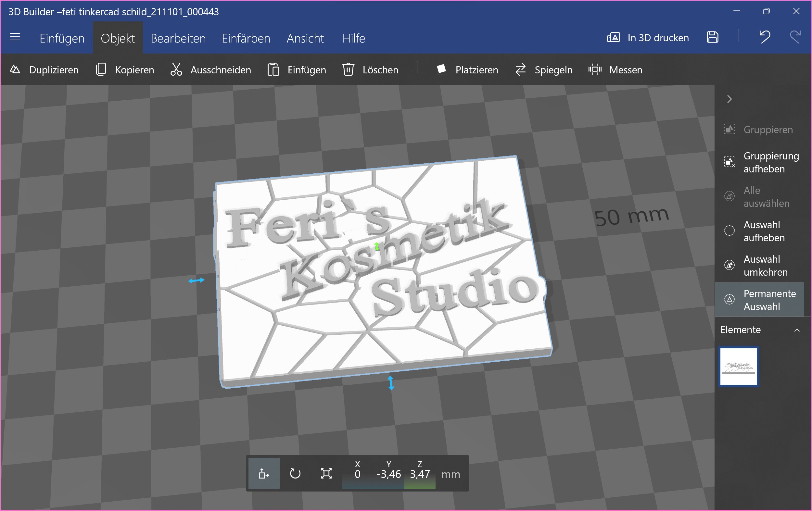812x511 pixels.
Task: Collapse the Elemente section
Action: click(x=796, y=330)
